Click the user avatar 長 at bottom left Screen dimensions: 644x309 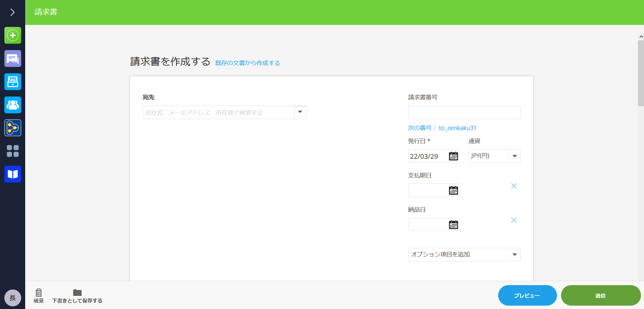click(13, 298)
